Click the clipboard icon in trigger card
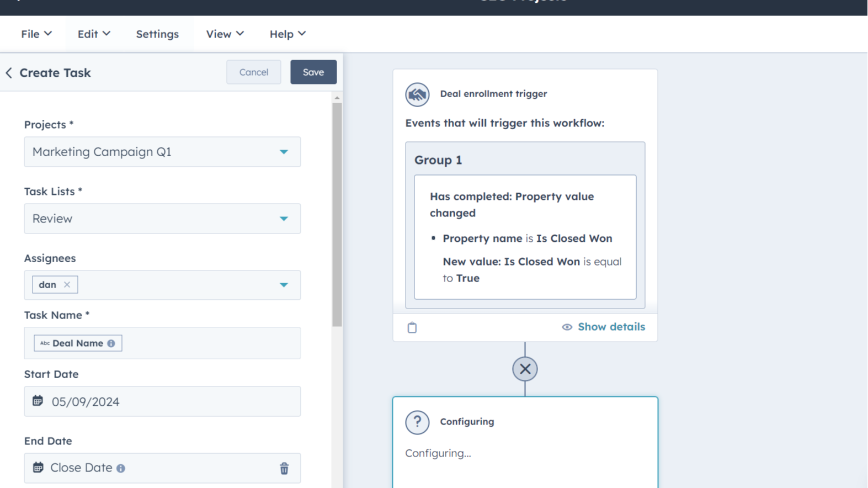Screen dimensions: 868x488 pos(412,327)
